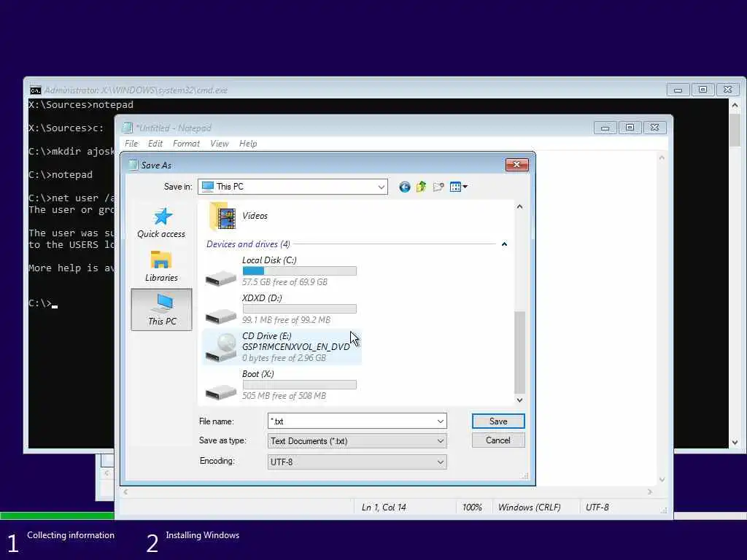Viewport: 747px width, 560px height.
Task: Click the 0 bytes free of 2.96 GB text
Action: [284, 358]
